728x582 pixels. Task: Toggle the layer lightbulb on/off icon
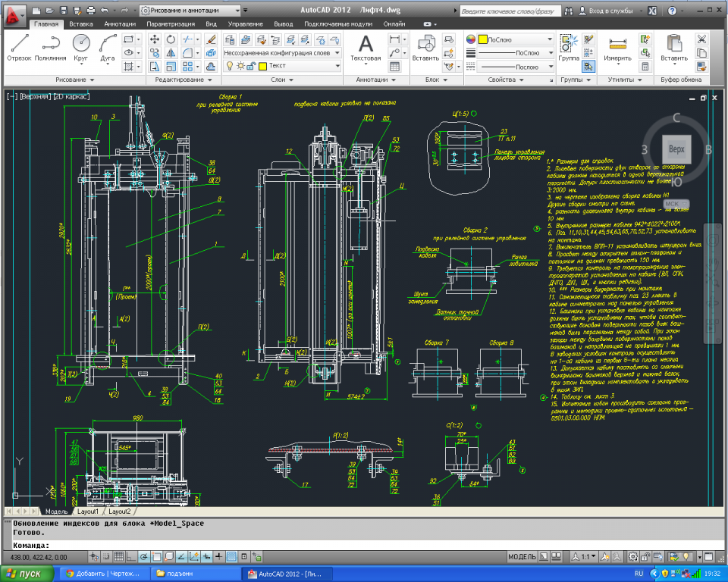click(229, 66)
